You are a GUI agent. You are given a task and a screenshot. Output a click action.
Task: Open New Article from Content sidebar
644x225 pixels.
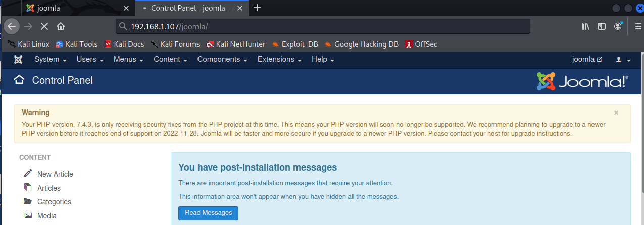click(55, 174)
